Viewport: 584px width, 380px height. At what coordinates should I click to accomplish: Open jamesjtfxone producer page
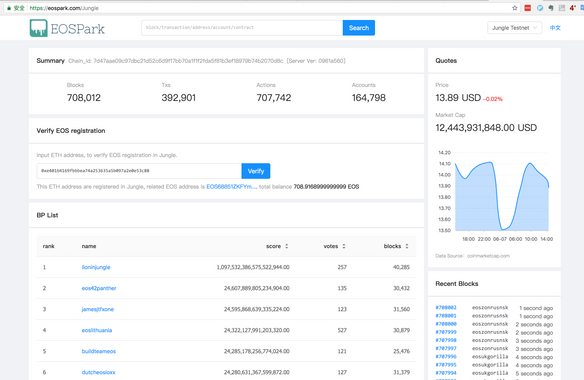(x=98, y=309)
